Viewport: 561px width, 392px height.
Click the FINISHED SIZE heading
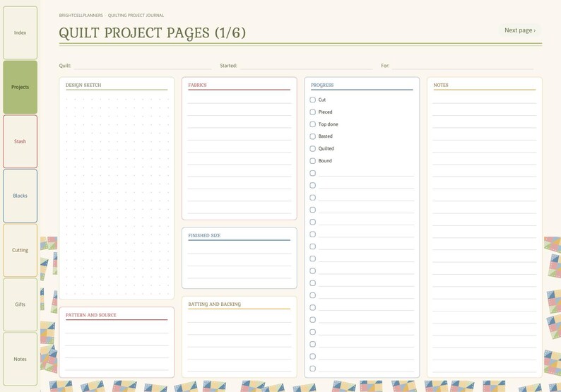[204, 235]
